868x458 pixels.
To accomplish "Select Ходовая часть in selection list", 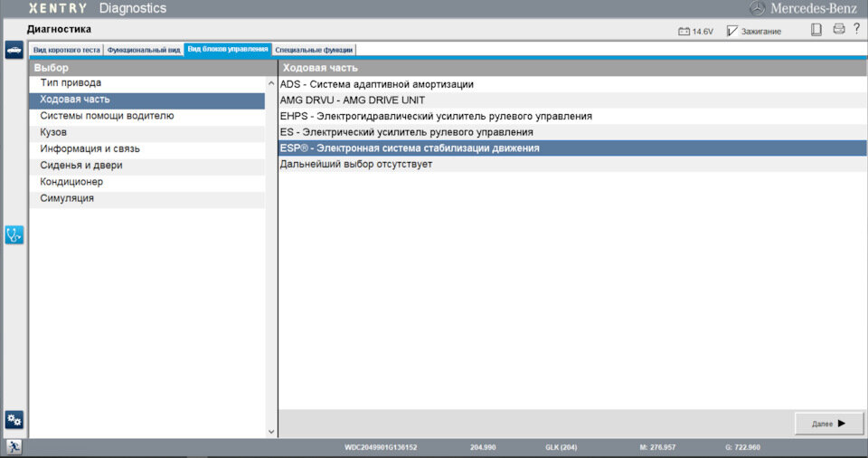I will 147,100.
